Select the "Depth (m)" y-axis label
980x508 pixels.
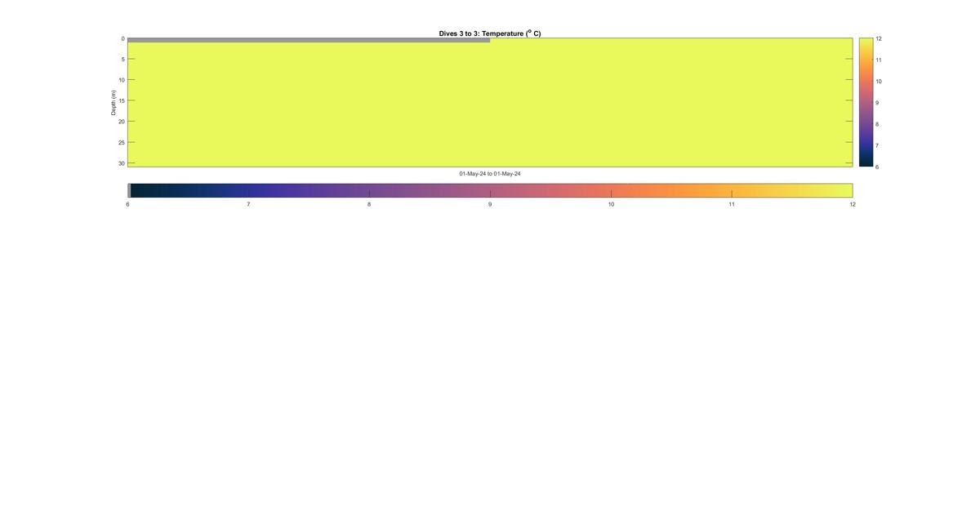pos(114,102)
